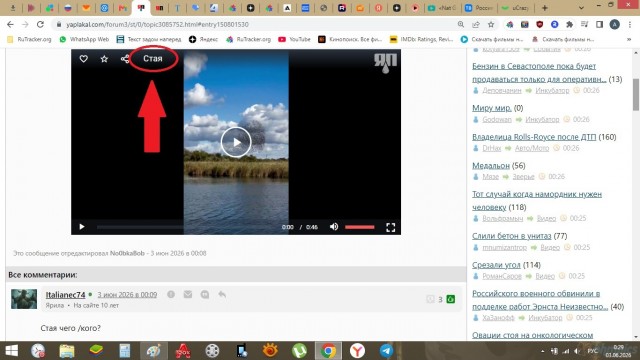
Task: Open topic 'Слили бетон в унитаз'
Action: click(x=511, y=236)
